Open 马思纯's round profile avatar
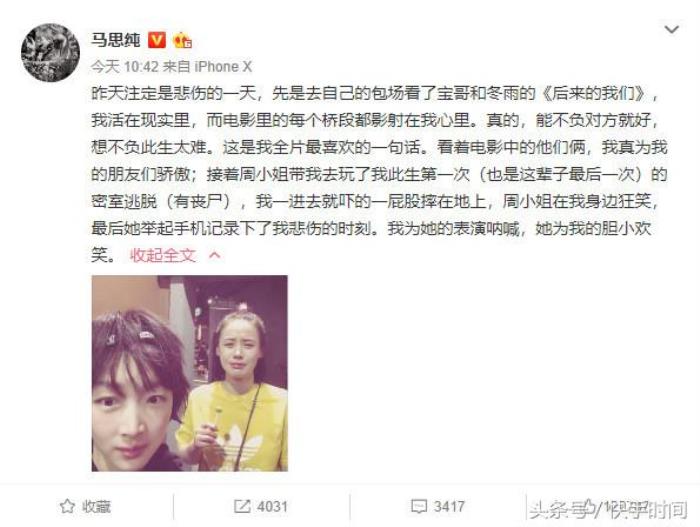The height and width of the screenshot is (527, 700). [x=50, y=53]
